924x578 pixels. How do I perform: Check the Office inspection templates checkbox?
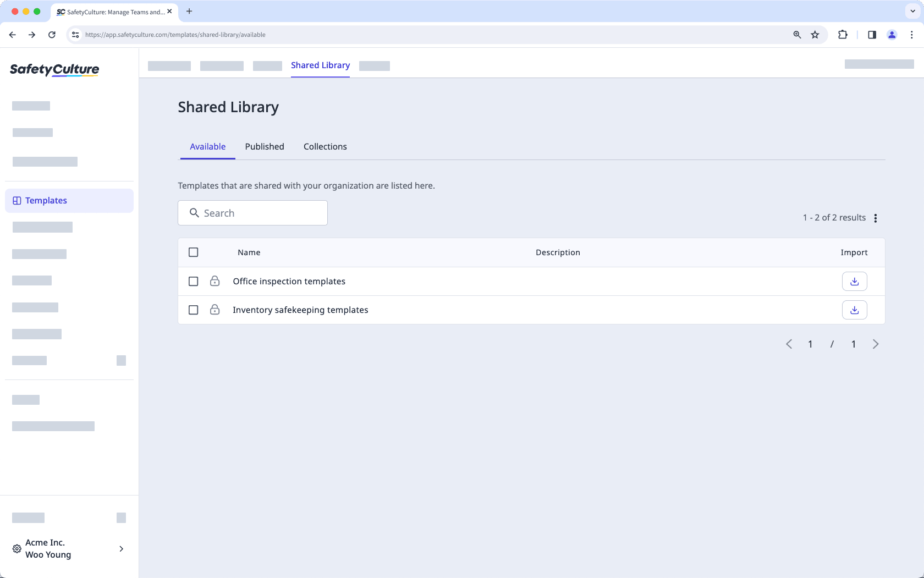coord(193,281)
